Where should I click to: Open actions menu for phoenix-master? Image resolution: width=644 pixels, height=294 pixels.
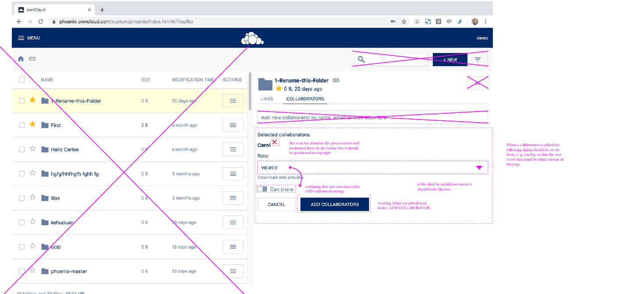pos(233,271)
